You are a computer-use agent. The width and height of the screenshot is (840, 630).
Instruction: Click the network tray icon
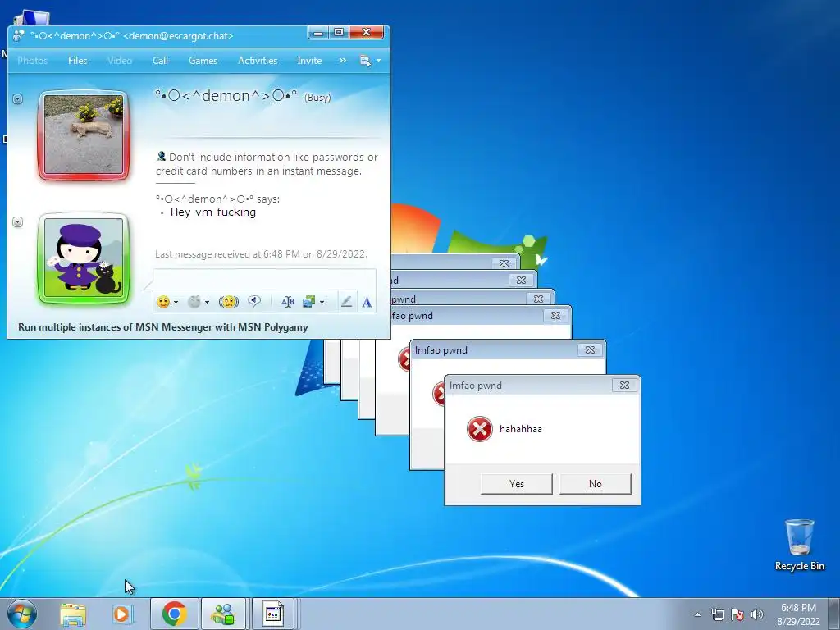(x=717, y=614)
